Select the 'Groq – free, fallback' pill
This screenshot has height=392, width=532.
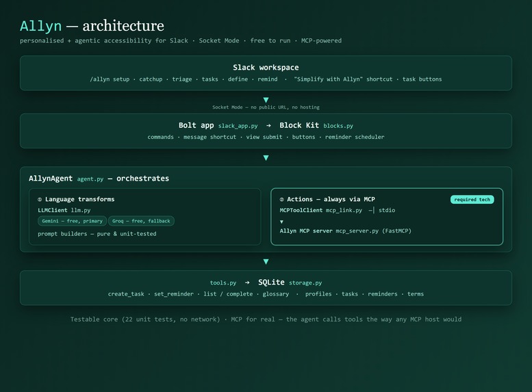coord(141,221)
